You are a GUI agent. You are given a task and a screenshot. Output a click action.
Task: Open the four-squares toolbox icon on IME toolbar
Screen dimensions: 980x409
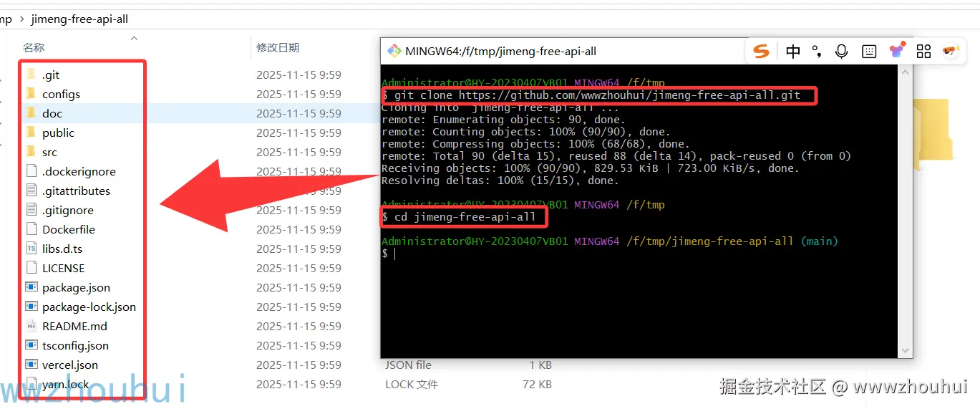pyautogui.click(x=923, y=51)
